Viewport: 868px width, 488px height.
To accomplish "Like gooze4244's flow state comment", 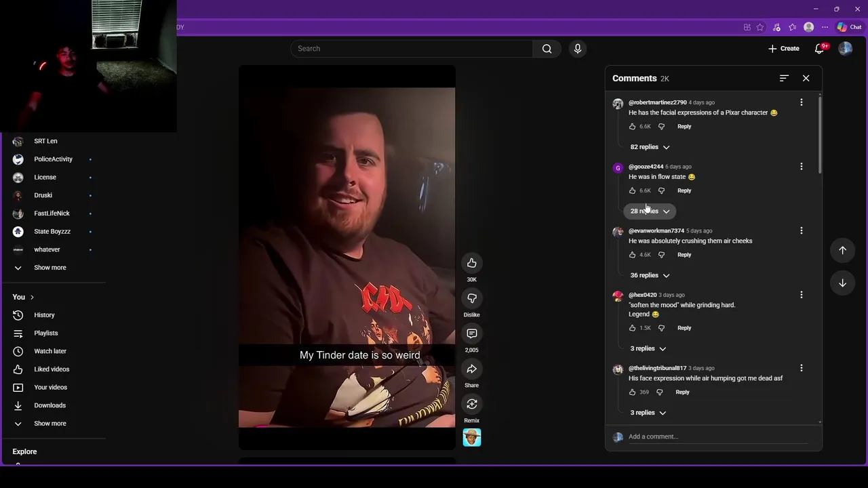I will click(x=633, y=190).
